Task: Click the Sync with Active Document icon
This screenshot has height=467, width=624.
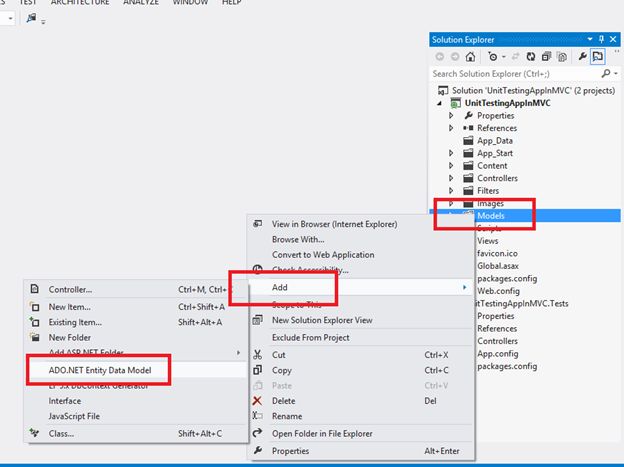Action: pyautogui.click(x=515, y=57)
